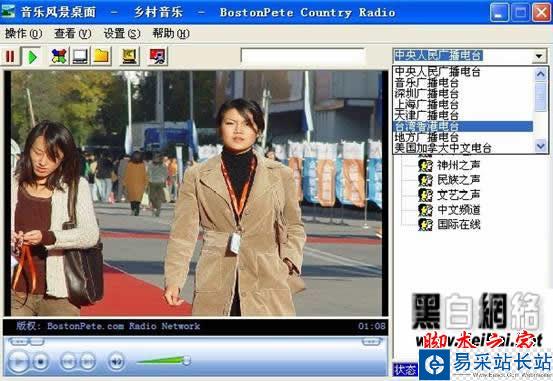This screenshot has height=381, width=553.
Task: Select the 民族之声 station
Action: pos(458,180)
